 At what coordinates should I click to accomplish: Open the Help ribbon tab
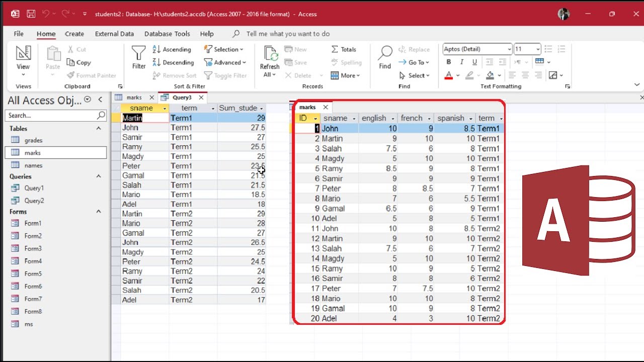[x=207, y=34]
